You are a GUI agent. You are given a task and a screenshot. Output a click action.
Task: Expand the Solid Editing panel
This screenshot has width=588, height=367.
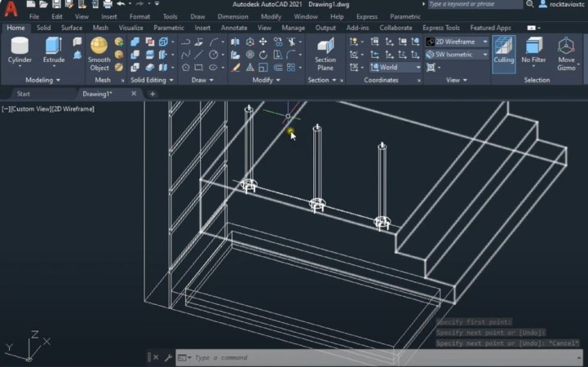(152, 80)
